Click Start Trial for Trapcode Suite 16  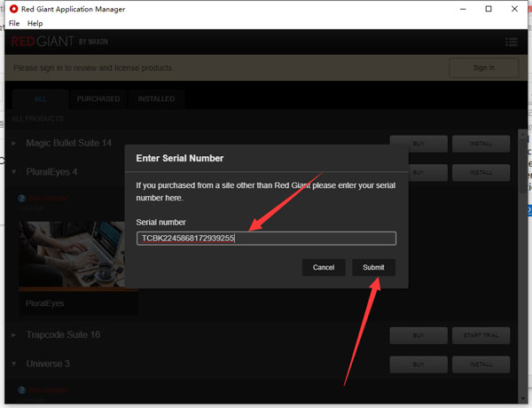(481, 335)
